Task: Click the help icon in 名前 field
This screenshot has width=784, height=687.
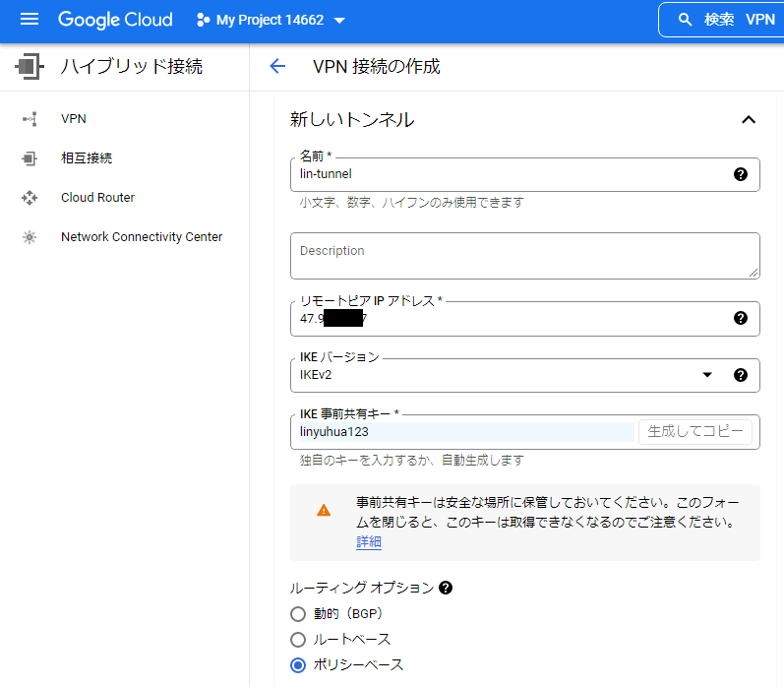Action: point(741,174)
